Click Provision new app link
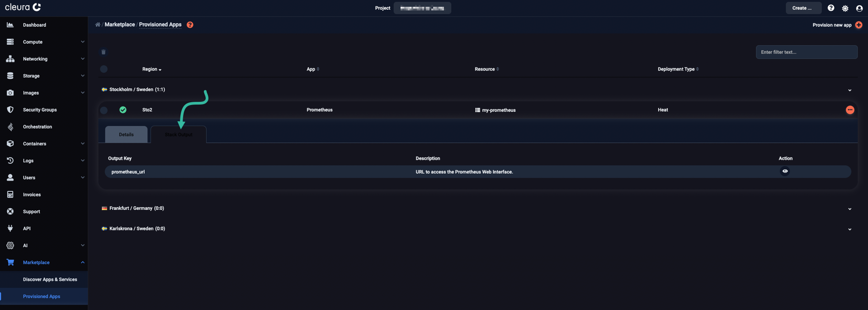Image resolution: width=868 pixels, height=310 pixels. pos(832,25)
